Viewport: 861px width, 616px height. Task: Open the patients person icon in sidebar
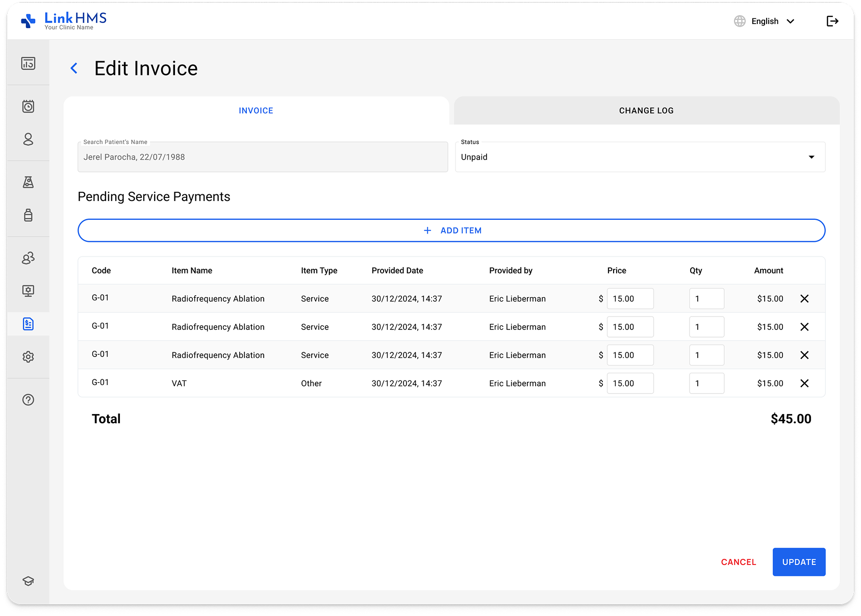(x=28, y=139)
